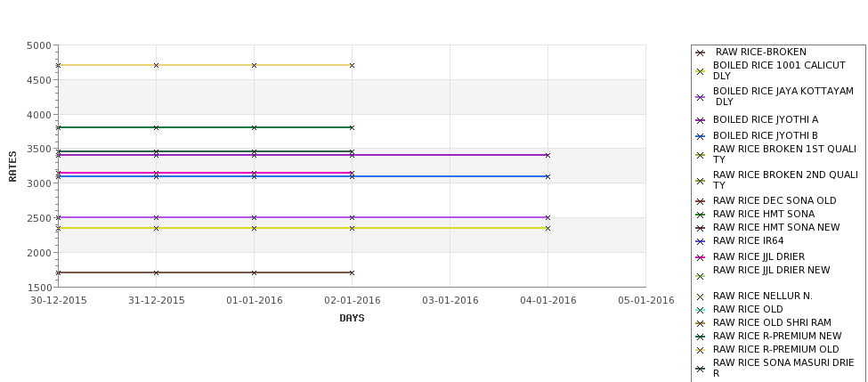Click the RAW RICE NELLUR N. legend marker

(700, 297)
